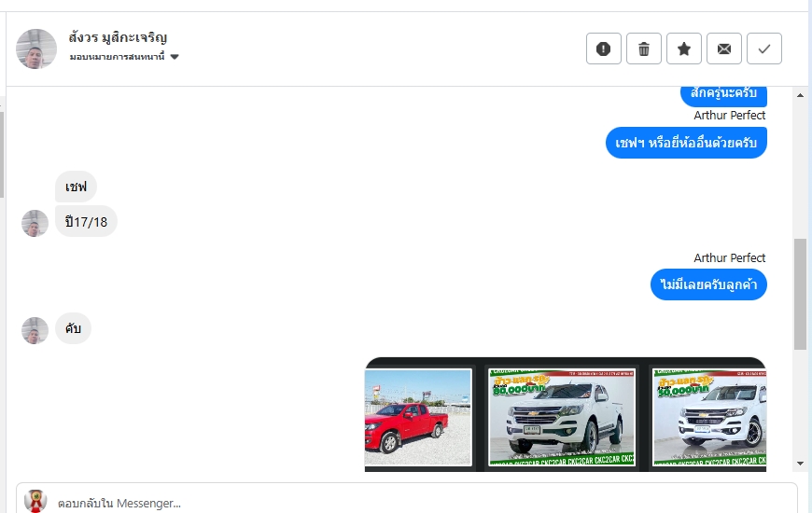Select the ไม่มีเลยครับลูกค้า message bubble
812x513 pixels.
pos(708,284)
